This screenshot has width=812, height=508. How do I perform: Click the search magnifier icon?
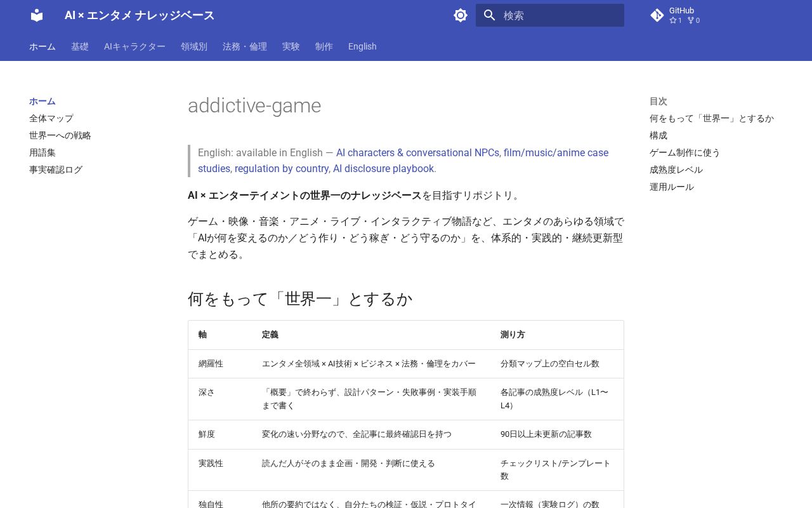click(x=489, y=15)
